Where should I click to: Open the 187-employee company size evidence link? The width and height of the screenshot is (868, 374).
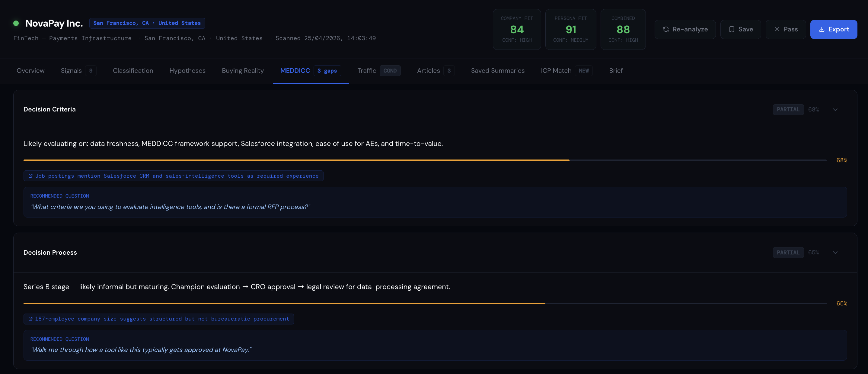tap(158, 319)
